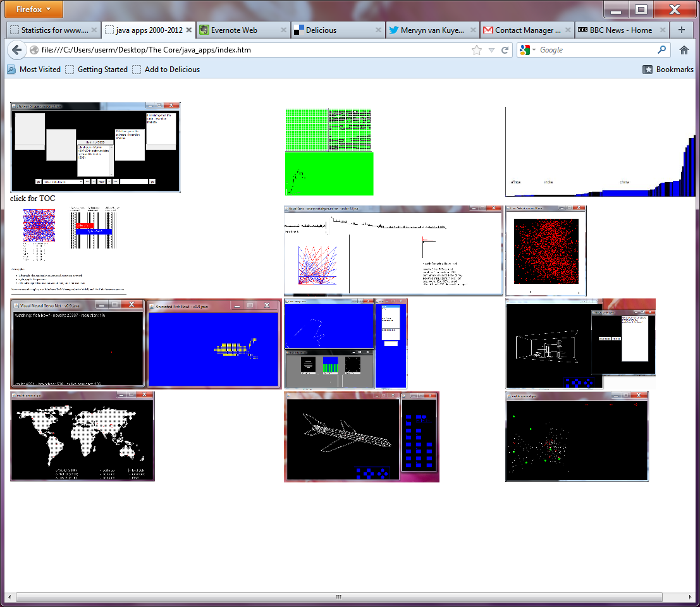This screenshot has width=700, height=607.
Task: Click the address bar URL field
Action: pyautogui.click(x=247, y=50)
